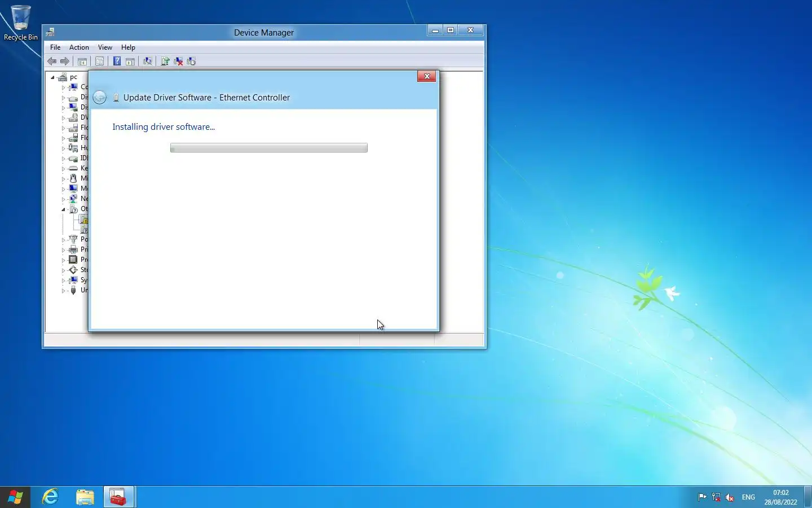
Task: Click the Forward arrow in Device Manager toolbar
Action: point(65,62)
